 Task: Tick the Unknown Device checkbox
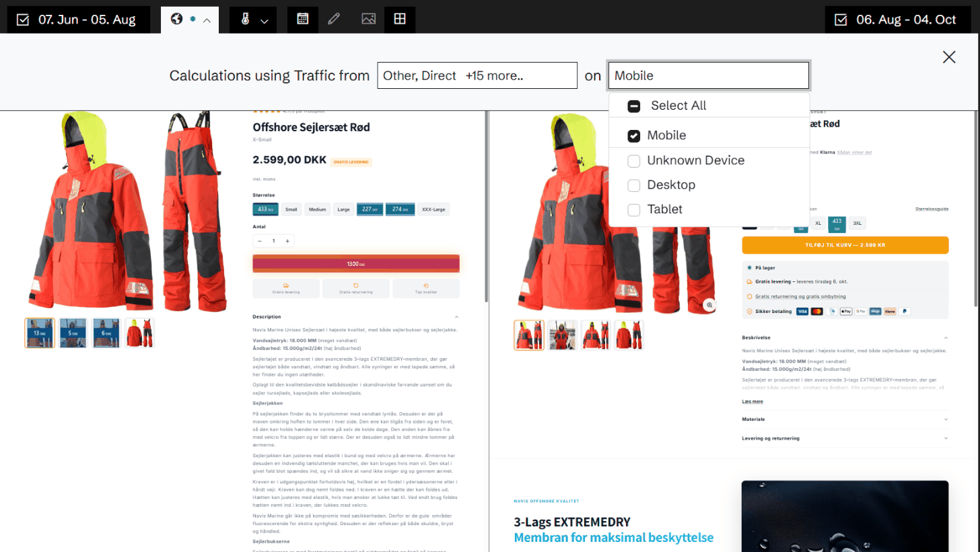pos(633,162)
